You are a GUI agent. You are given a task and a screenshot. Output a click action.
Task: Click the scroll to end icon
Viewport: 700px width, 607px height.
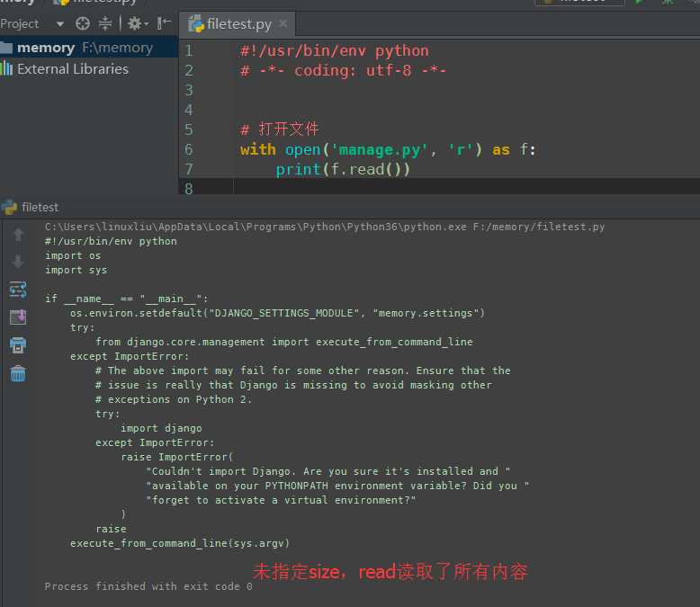tap(18, 317)
